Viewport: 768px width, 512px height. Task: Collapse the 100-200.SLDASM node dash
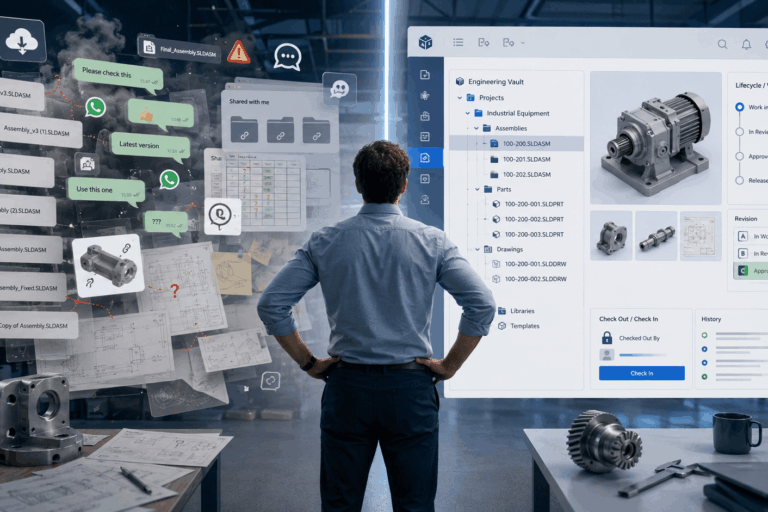[485, 144]
